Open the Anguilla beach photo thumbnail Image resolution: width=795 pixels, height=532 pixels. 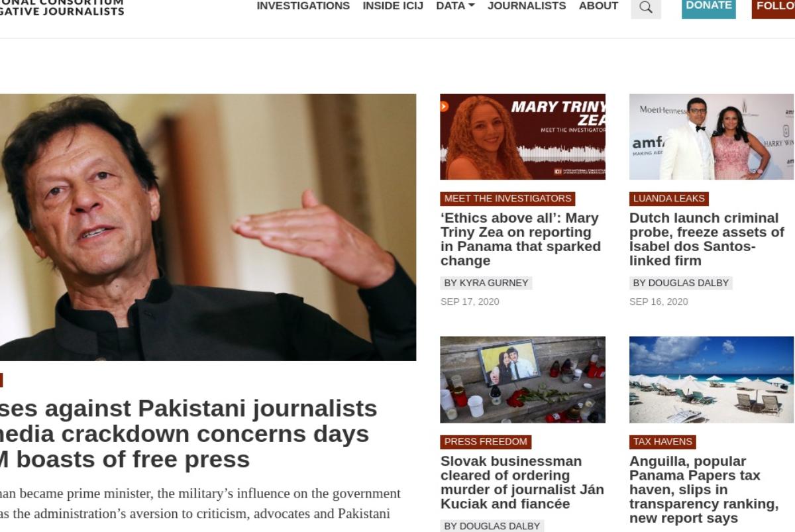pyautogui.click(x=712, y=380)
